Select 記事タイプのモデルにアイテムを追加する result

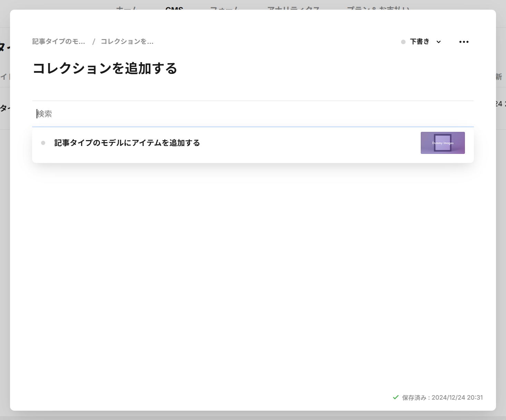point(253,143)
